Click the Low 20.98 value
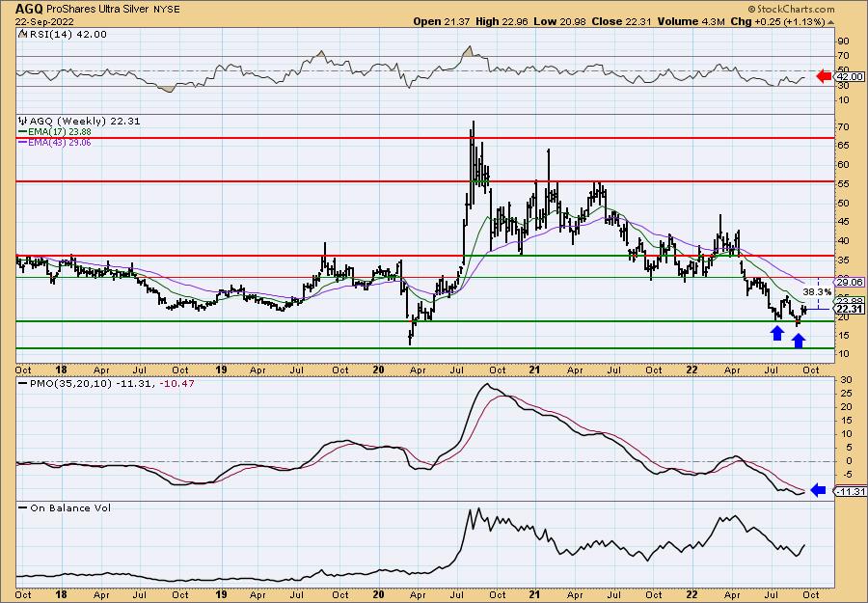Image resolution: width=868 pixels, height=603 pixels. 559,21
